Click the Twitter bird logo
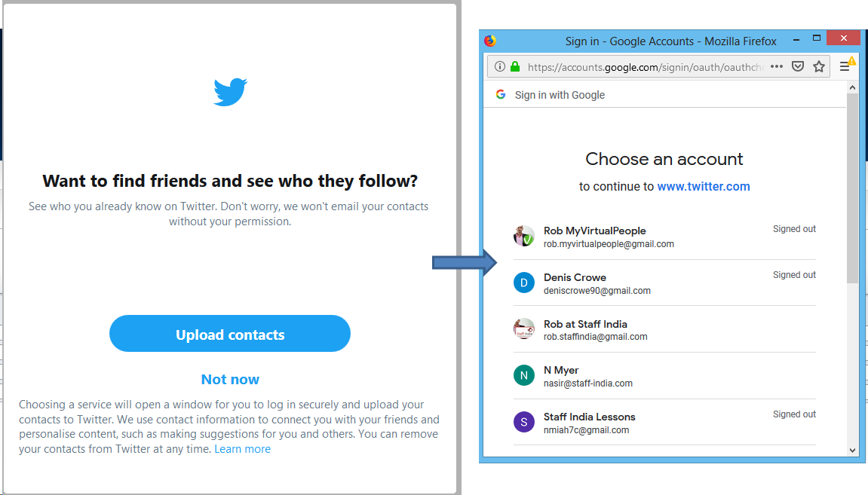Viewport: 868px width, 495px height. (230, 92)
